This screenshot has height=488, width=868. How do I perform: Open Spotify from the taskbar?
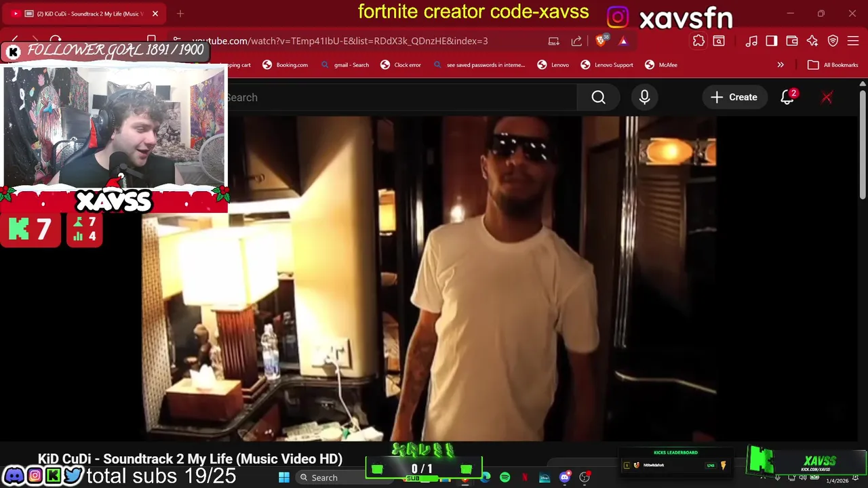pos(505,478)
